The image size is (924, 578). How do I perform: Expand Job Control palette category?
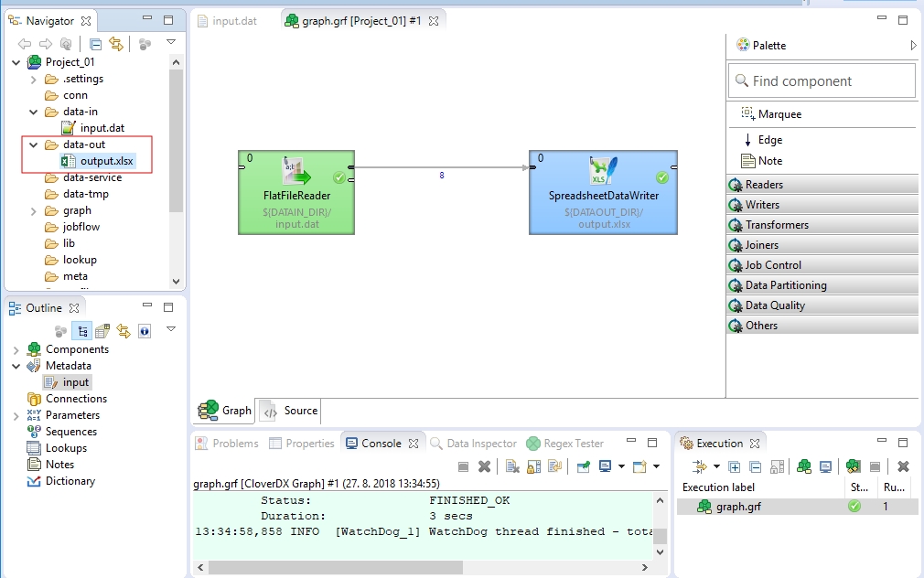(x=822, y=265)
